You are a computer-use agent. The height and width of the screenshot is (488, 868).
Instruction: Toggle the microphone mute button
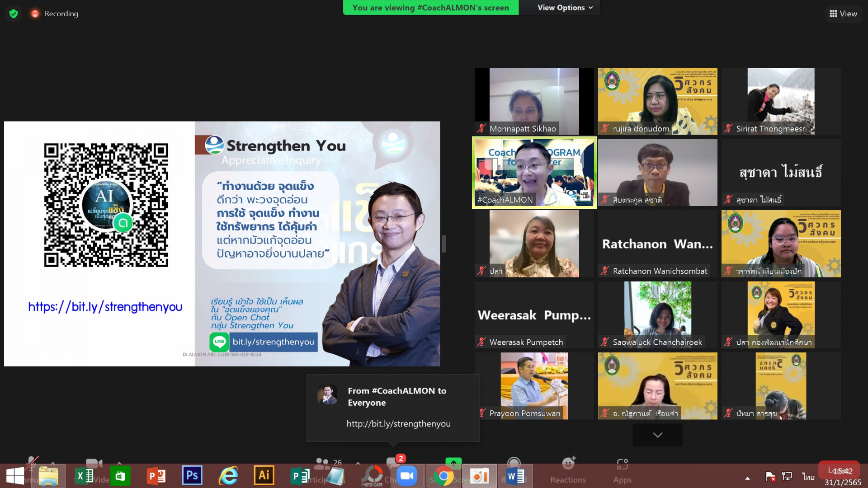coord(32,462)
